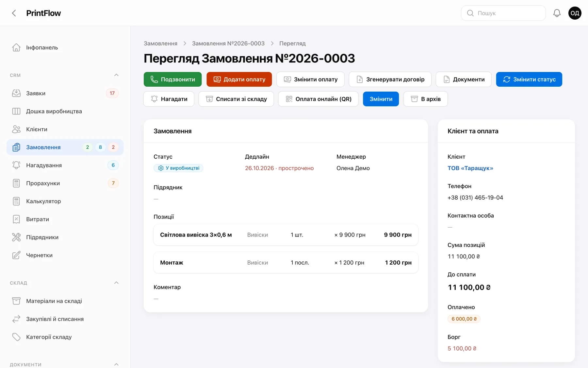
Task: Click the Закупівлі й списання arrows icon
Action: 16,319
